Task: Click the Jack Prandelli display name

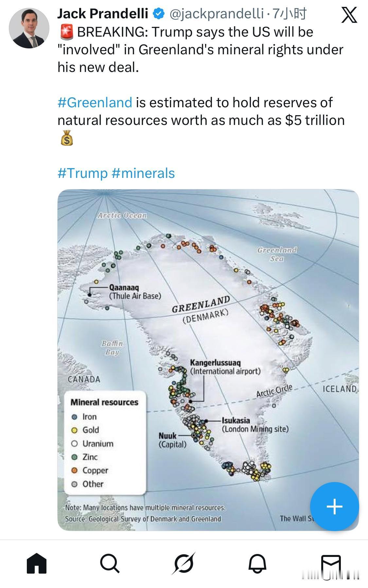Action: [x=103, y=14]
